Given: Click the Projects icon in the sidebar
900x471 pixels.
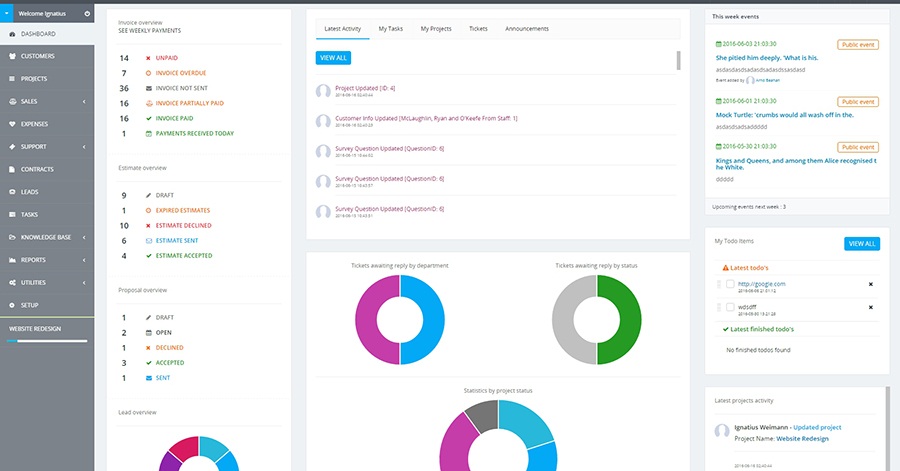Looking at the screenshot, I should tap(12, 79).
